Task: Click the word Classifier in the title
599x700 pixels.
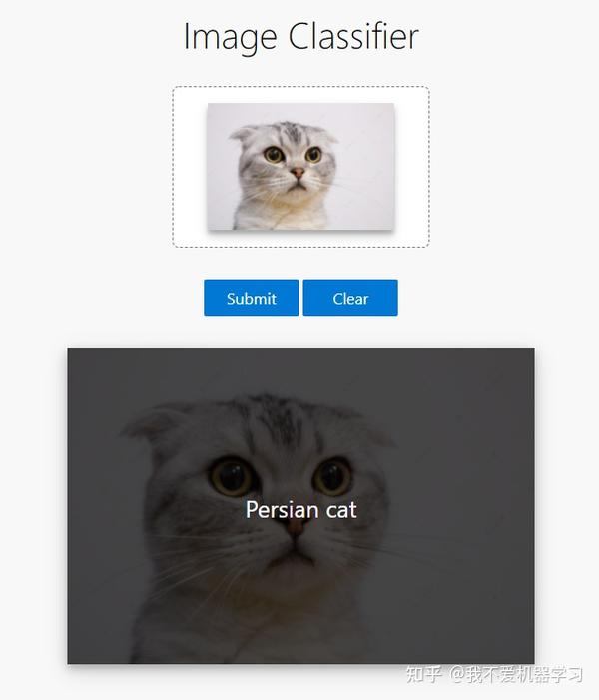Action: pos(353,35)
